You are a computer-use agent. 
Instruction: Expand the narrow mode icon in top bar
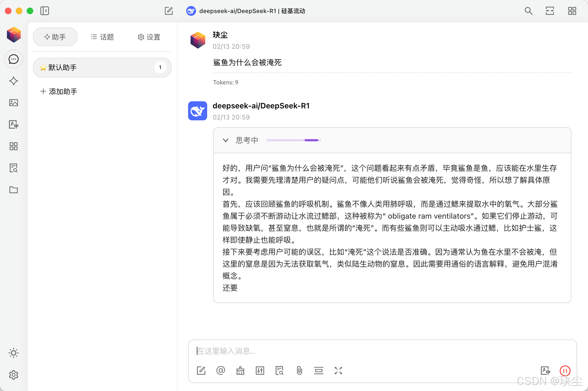pos(550,11)
